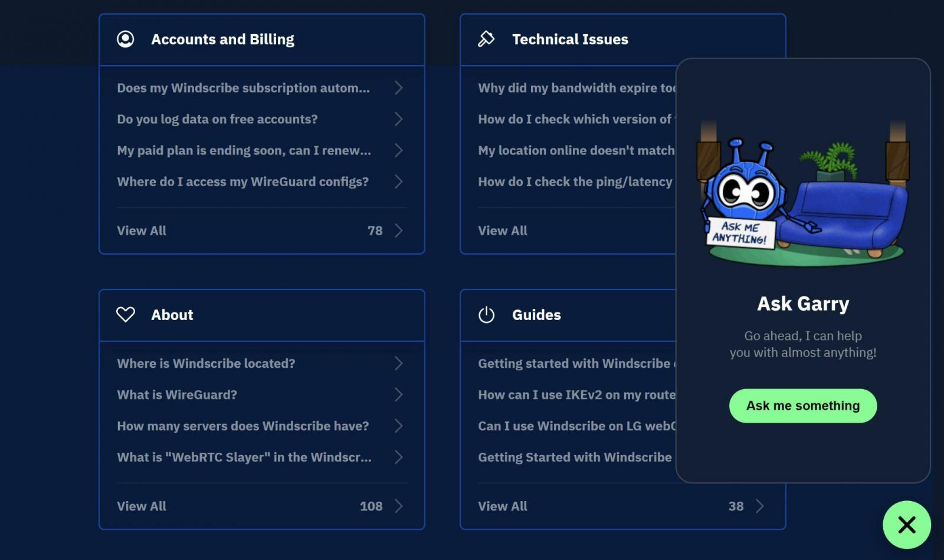Click the hammer icon beside Technical Issues

point(487,39)
